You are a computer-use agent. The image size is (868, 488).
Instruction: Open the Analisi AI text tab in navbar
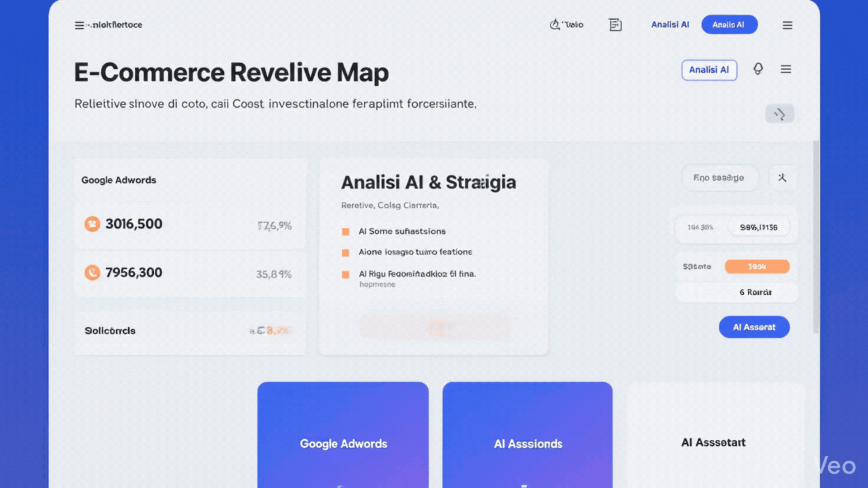tap(670, 25)
